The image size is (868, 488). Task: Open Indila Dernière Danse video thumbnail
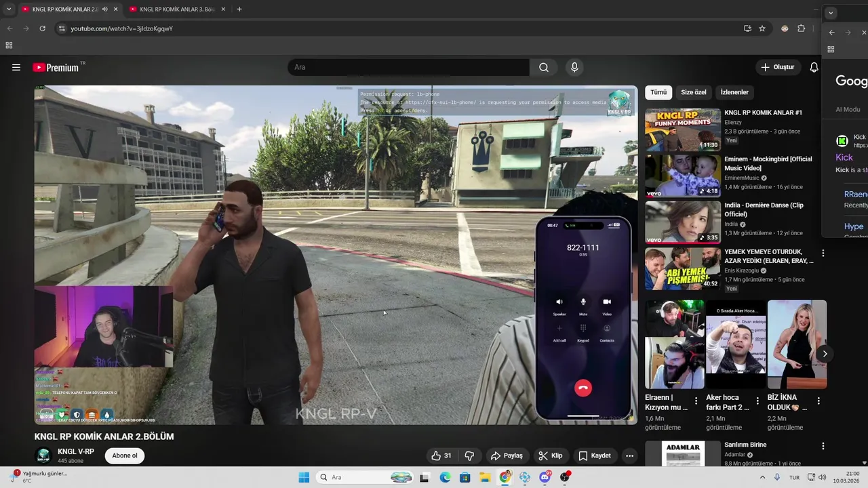point(683,222)
